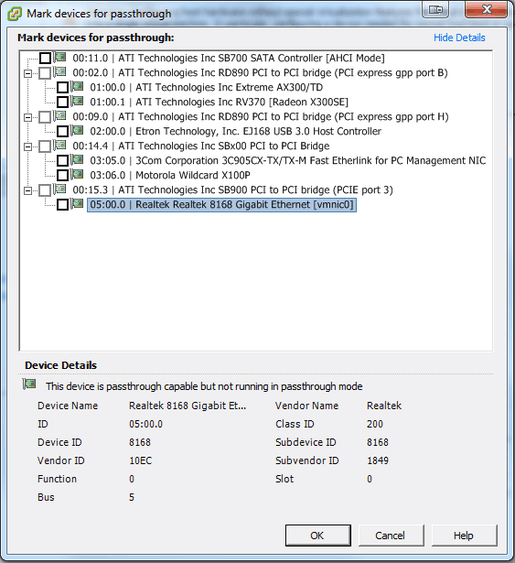The width and height of the screenshot is (515, 563).
Task: Click the Bus value 5
Action: pos(132,497)
